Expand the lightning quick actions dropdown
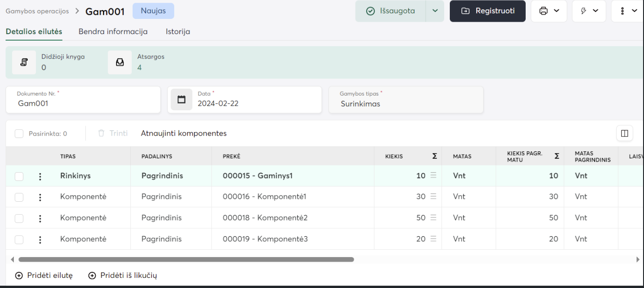 (589, 11)
